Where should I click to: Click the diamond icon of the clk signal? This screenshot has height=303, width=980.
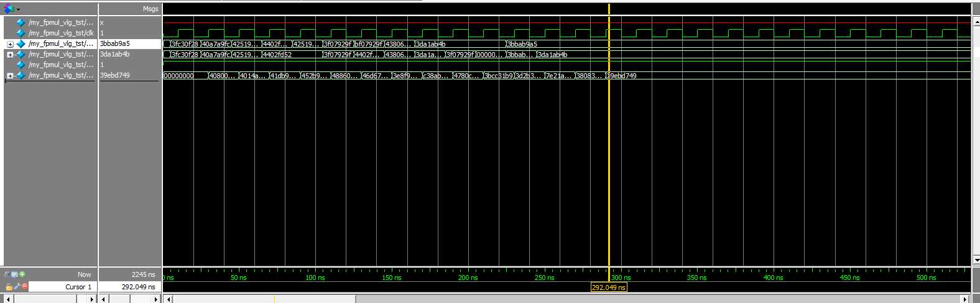pyautogui.click(x=21, y=33)
